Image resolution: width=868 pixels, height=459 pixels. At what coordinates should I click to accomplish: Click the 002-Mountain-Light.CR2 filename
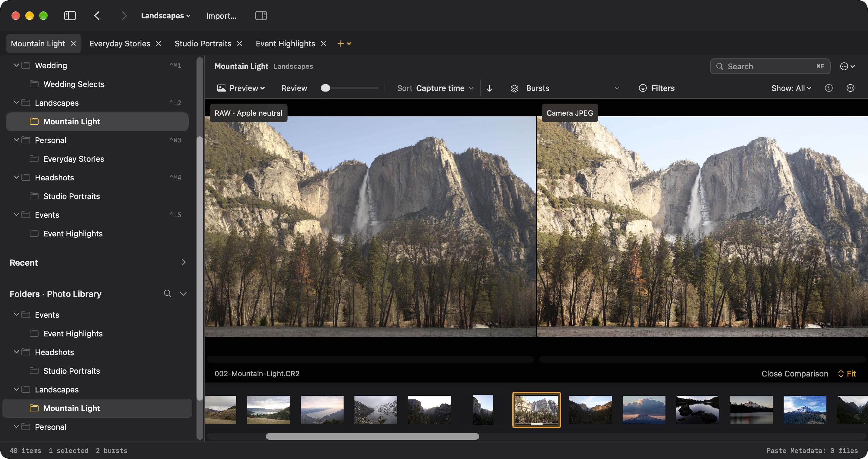click(x=257, y=373)
